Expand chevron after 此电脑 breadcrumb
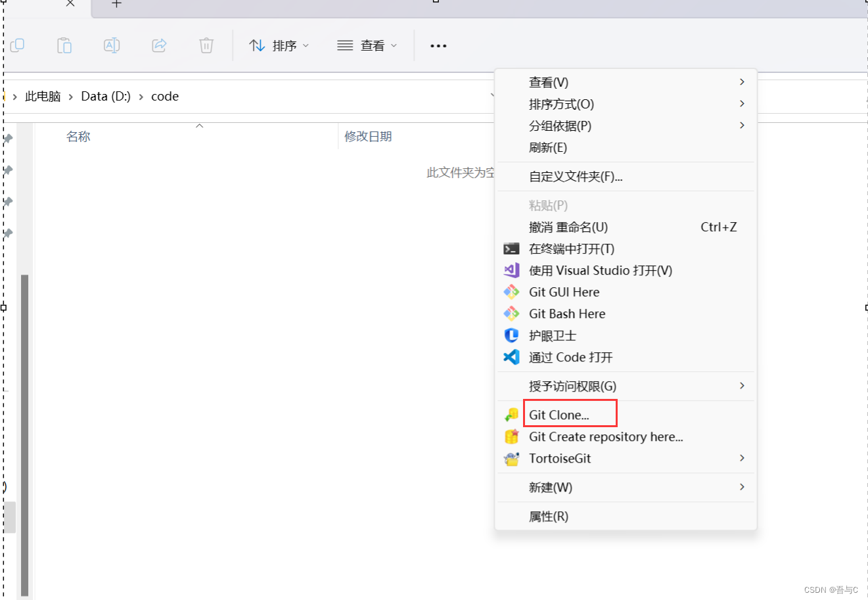 pos(71,97)
